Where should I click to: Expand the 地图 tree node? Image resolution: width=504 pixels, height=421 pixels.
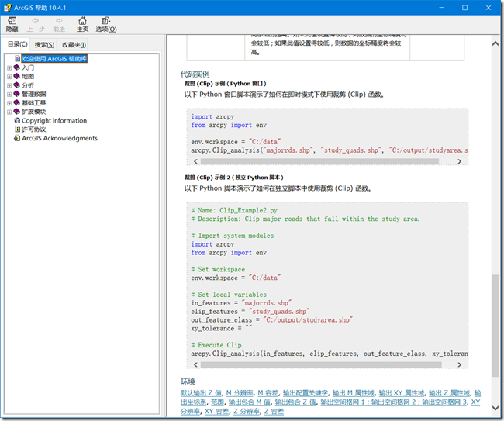9,77
